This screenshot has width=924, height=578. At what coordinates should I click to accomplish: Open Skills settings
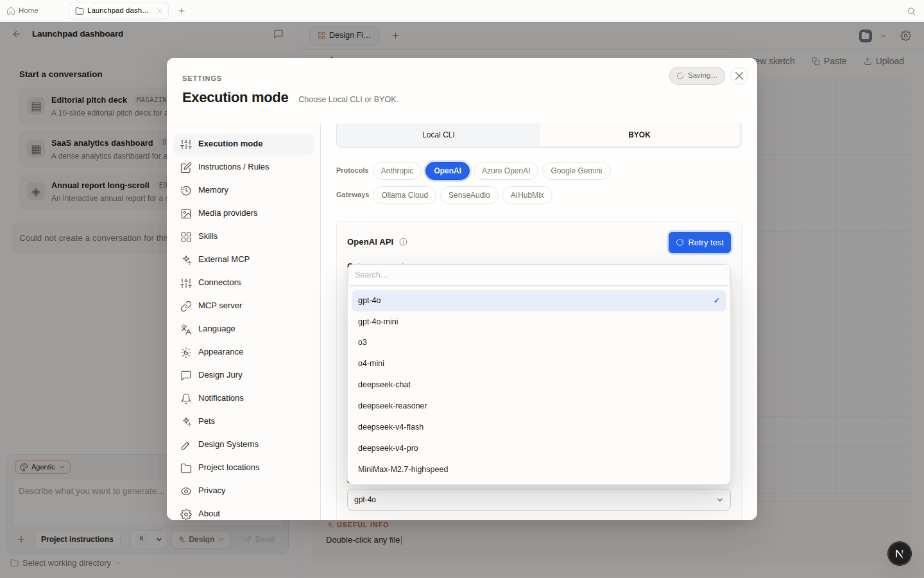[x=243, y=236]
